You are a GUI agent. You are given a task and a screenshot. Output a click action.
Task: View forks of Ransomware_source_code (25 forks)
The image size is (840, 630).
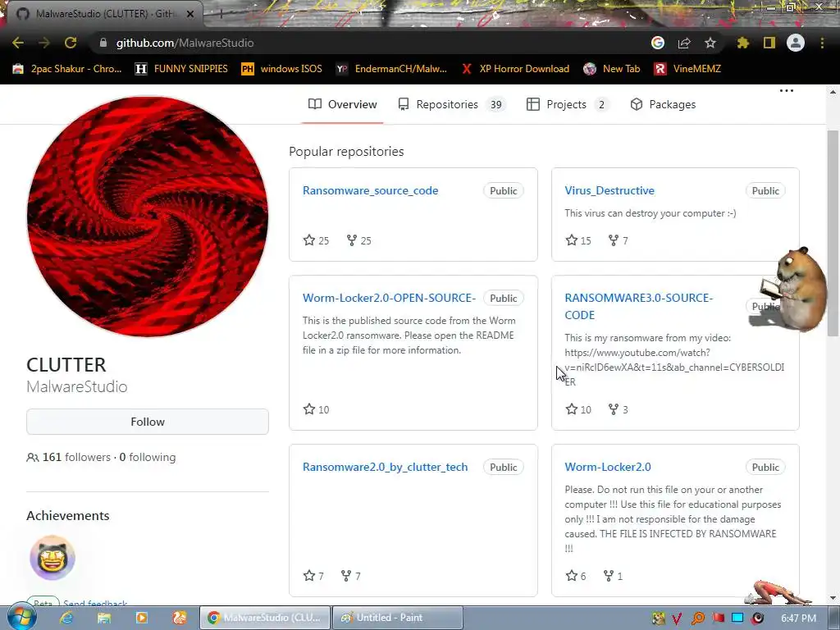point(359,240)
